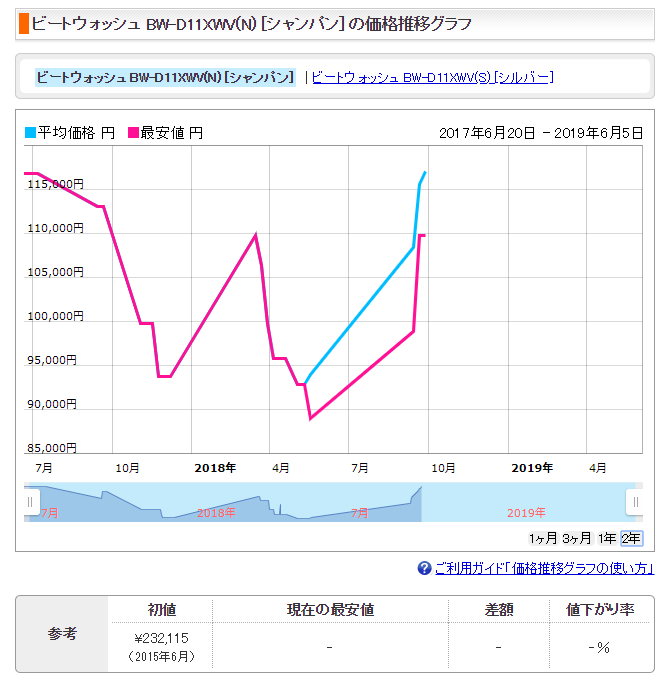661x678 pixels.
Task: Click the 85,000円 axis label
Action: pos(52,448)
